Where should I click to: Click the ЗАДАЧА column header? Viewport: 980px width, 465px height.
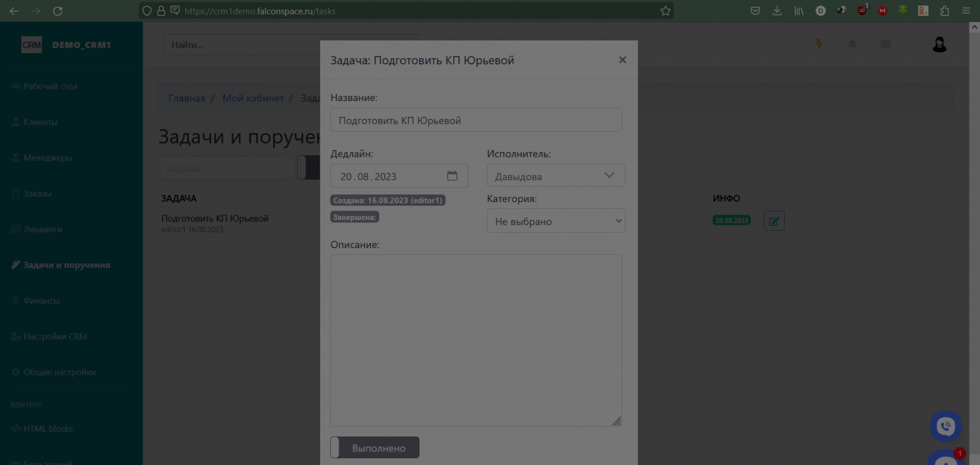tap(179, 198)
